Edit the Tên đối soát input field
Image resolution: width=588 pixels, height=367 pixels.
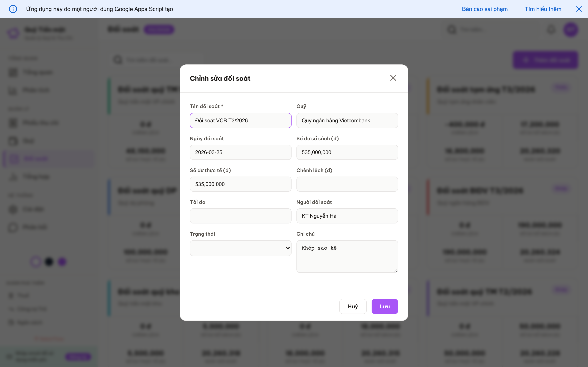coord(240,120)
